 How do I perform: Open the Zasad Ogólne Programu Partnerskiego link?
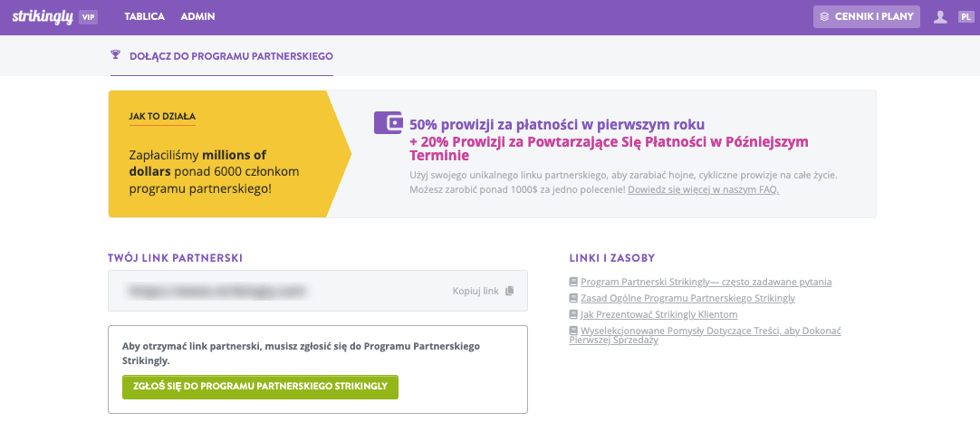point(687,298)
